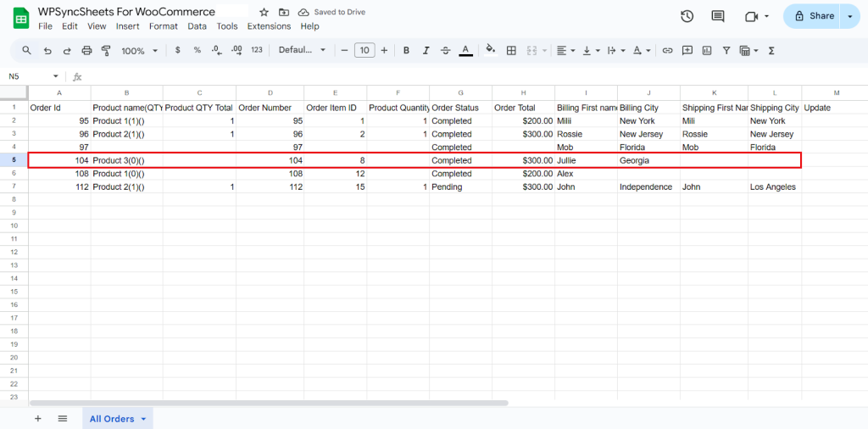The image size is (868, 429).
Task: Toggle bold formatting
Action: click(x=406, y=50)
